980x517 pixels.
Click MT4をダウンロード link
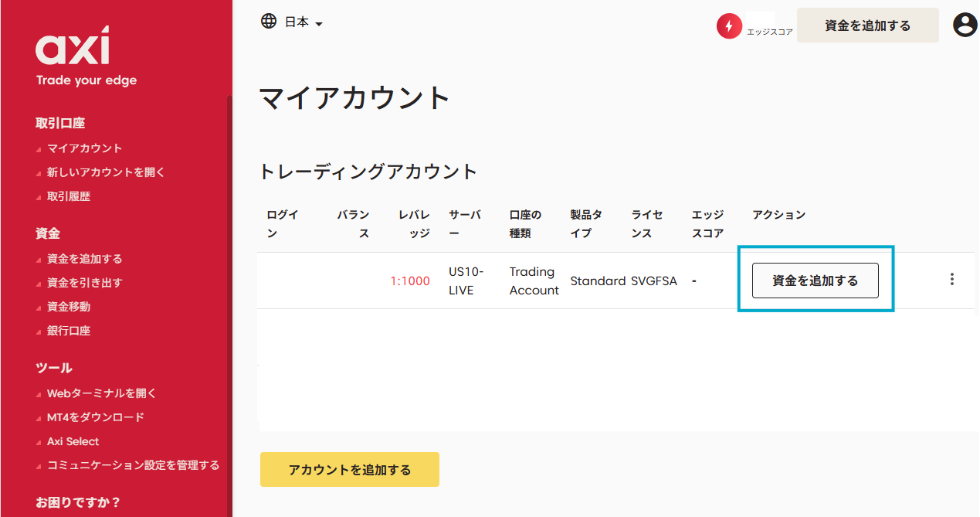(96, 417)
